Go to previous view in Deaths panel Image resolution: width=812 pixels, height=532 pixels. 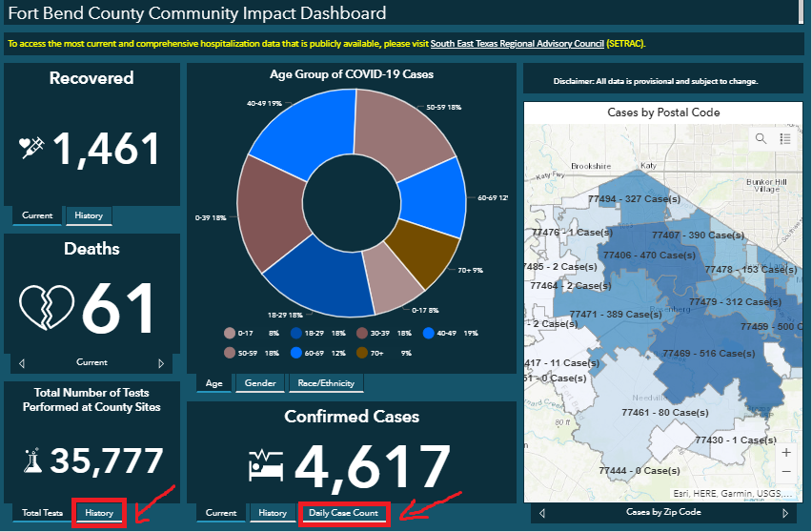tap(23, 363)
